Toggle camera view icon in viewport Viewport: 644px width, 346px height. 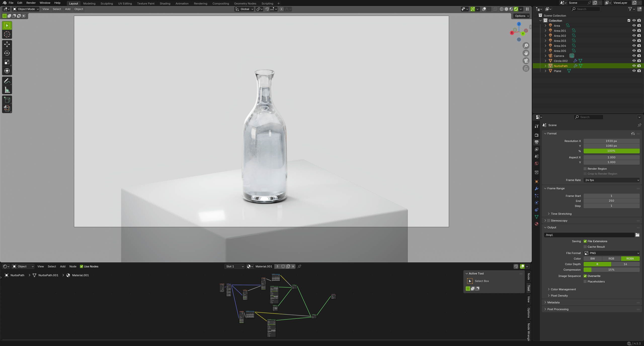pos(526,61)
